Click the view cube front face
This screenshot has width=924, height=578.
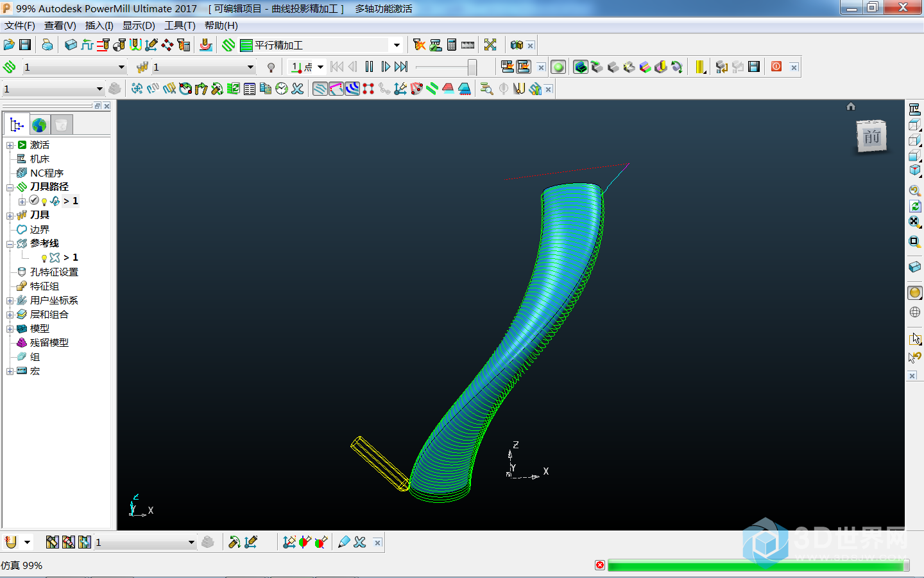coord(871,137)
